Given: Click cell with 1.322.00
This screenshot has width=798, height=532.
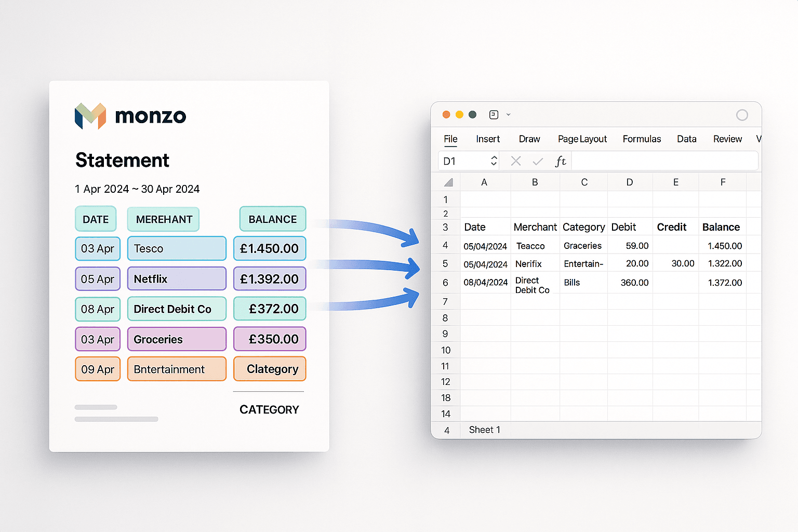Looking at the screenshot, I should [x=723, y=263].
